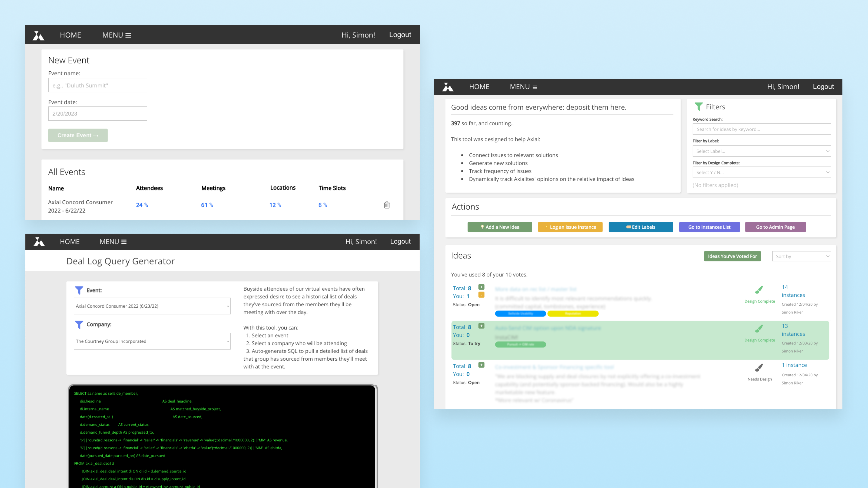Upvote the first idea with green plus

click(x=481, y=287)
